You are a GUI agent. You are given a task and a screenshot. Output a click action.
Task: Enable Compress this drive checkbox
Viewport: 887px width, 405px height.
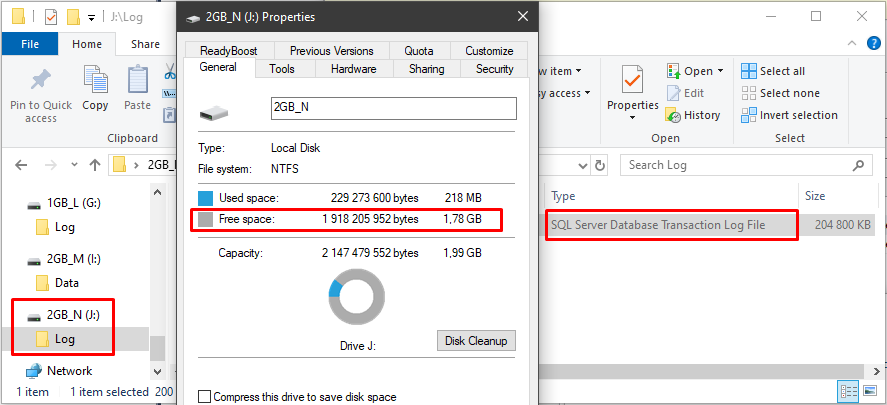(x=205, y=397)
